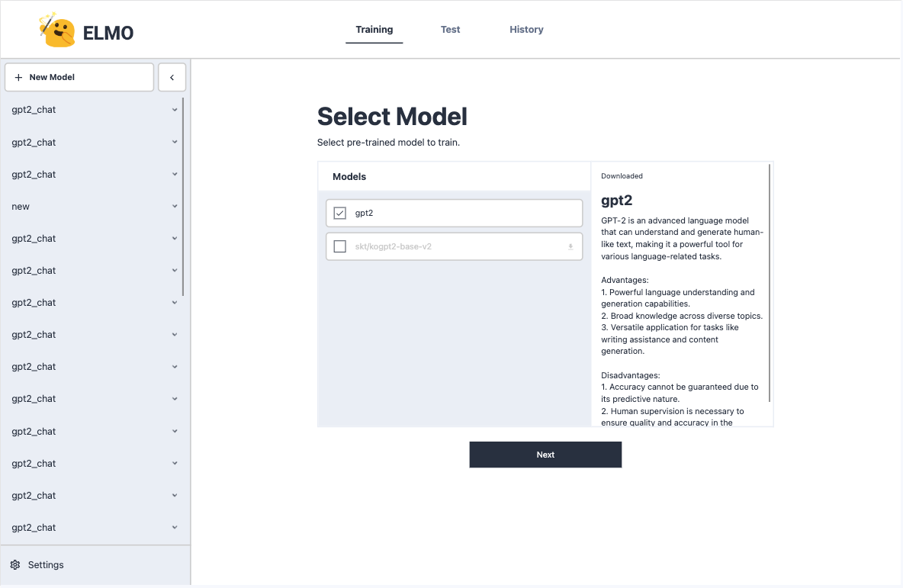903x588 pixels.
Task: Expand the second gpt2_chat entry
Action: pyautogui.click(x=175, y=142)
